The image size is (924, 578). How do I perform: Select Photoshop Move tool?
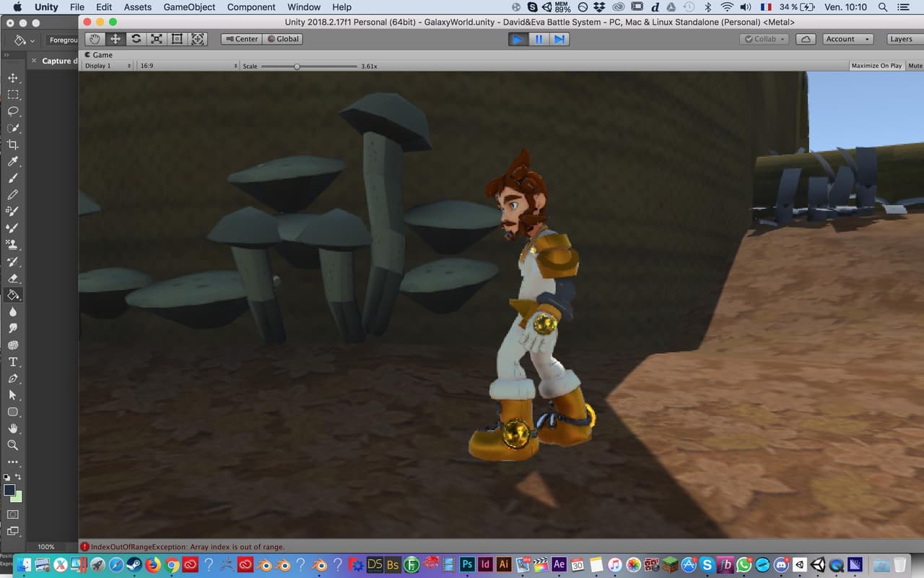13,78
